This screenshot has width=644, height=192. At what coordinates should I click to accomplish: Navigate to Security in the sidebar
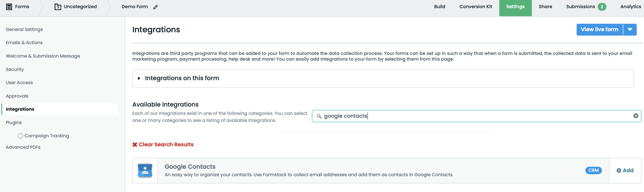15,70
